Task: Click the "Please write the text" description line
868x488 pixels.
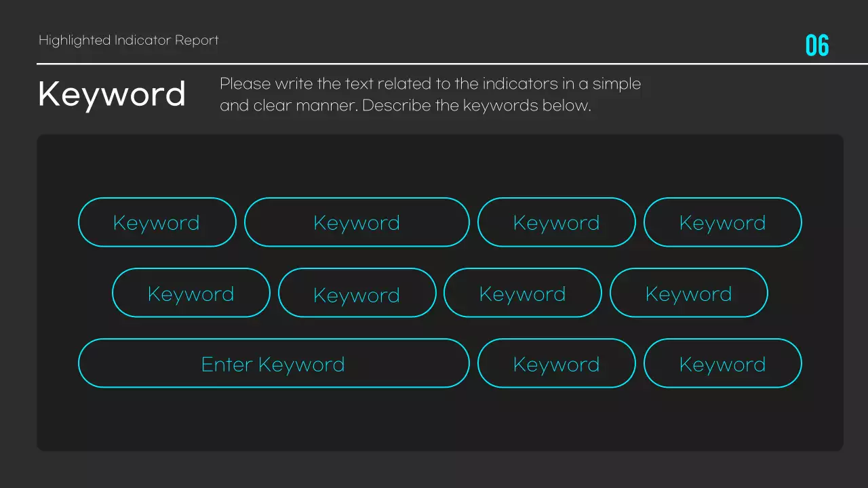Action: (x=430, y=84)
